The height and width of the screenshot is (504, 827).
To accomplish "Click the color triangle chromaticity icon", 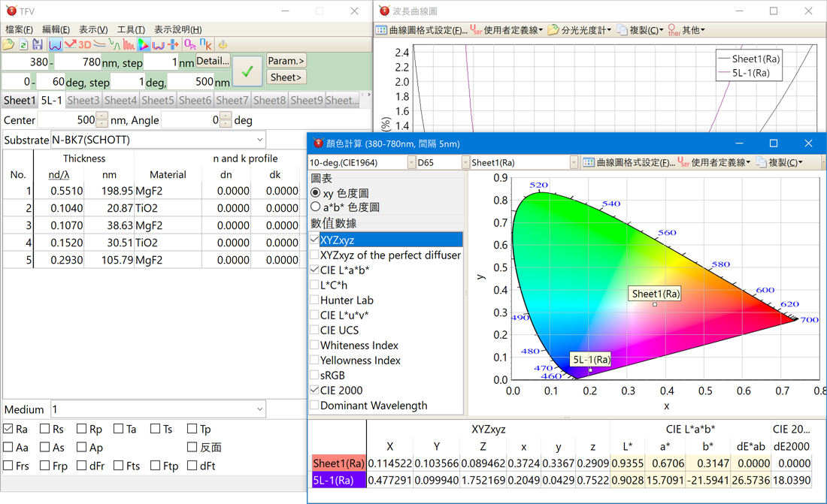I will [x=143, y=45].
